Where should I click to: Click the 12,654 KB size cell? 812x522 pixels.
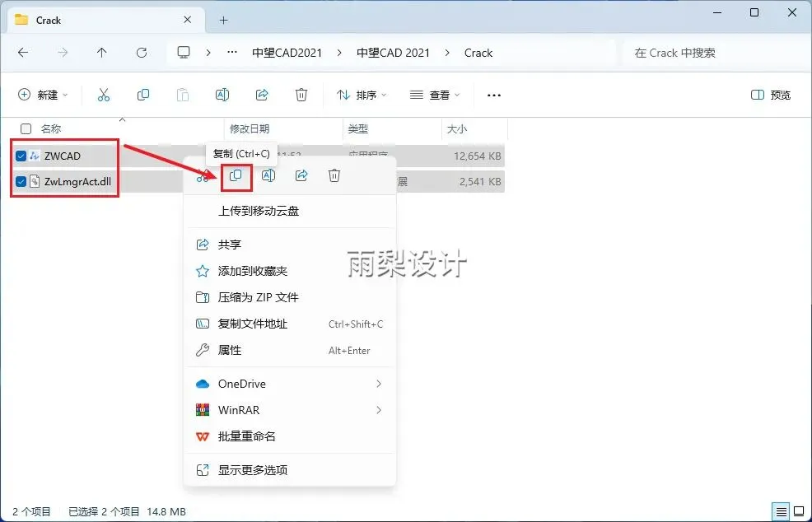tap(478, 156)
